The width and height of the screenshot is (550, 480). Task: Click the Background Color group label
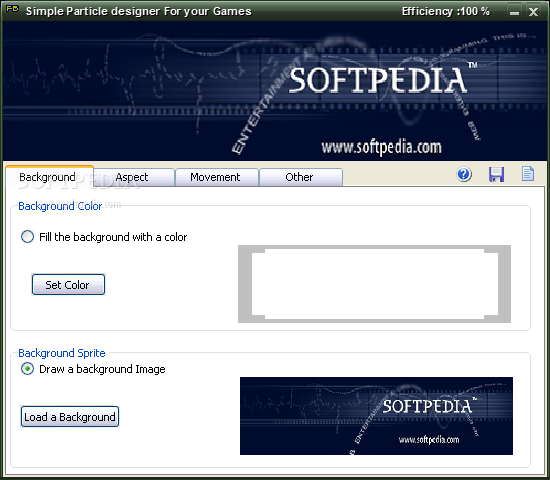tap(60, 206)
